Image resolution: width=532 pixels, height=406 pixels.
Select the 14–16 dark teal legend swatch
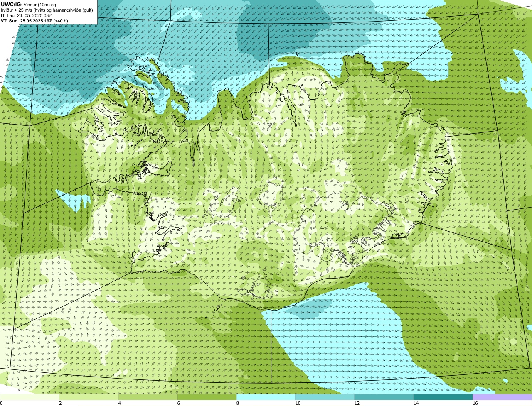pyautogui.click(x=443, y=397)
